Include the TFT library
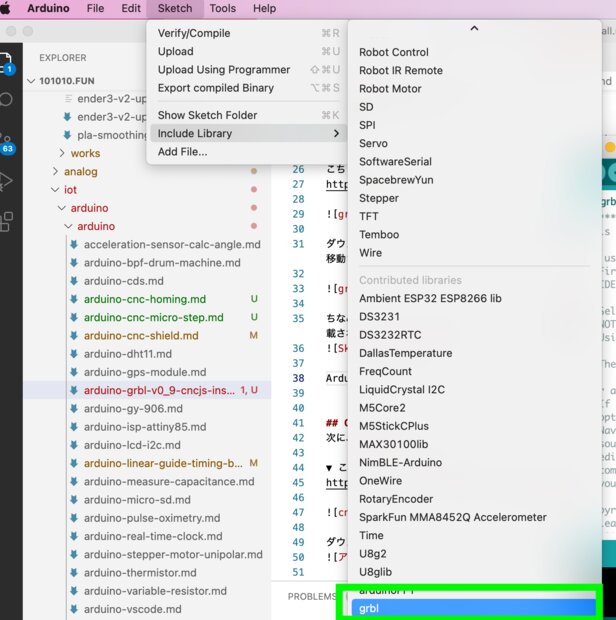Viewport: 616px width, 620px height. [x=474, y=216]
